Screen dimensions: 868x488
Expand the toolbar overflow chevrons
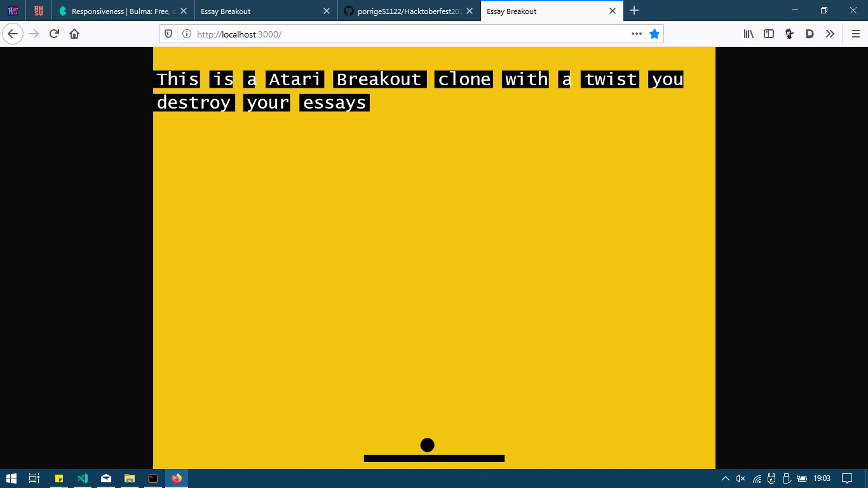[830, 34]
